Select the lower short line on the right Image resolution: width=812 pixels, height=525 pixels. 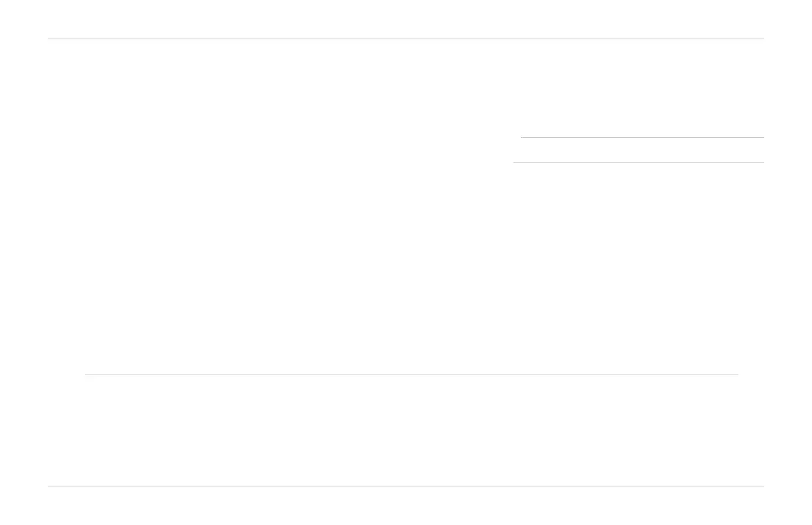[x=639, y=163]
